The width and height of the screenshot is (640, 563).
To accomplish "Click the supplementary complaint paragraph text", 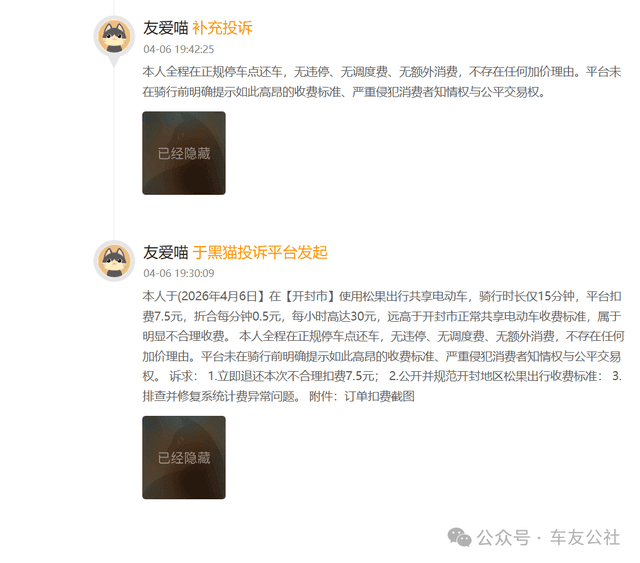I will click(x=382, y=82).
